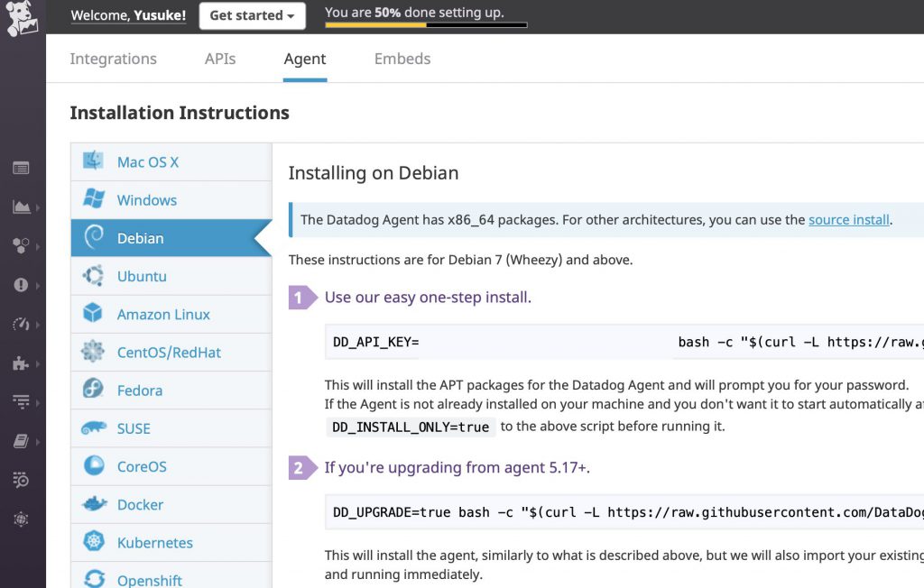
Task: Open the funnel-lines icon in sidebar
Action: click(x=21, y=402)
